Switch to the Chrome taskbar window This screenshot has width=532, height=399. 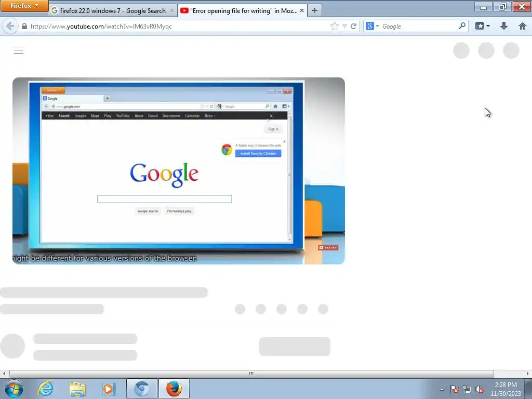pyautogui.click(x=141, y=389)
